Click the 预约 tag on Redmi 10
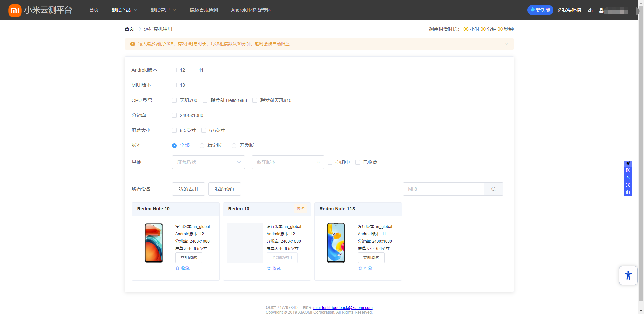The height and width of the screenshot is (314, 644). coord(300,209)
